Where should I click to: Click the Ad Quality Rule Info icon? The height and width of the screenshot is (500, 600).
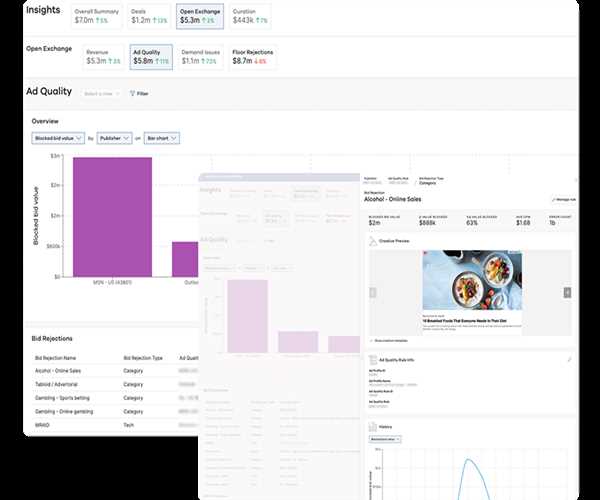point(373,358)
